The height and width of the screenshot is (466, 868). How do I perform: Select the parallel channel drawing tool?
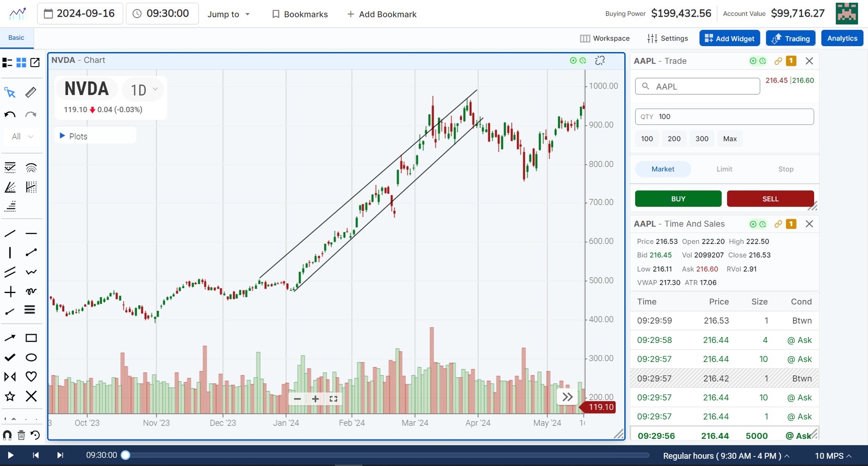point(10,272)
